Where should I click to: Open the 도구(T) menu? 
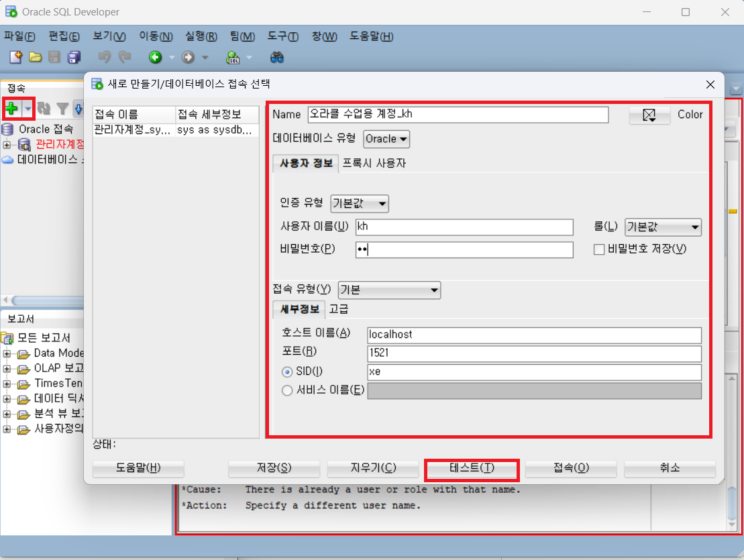click(283, 36)
